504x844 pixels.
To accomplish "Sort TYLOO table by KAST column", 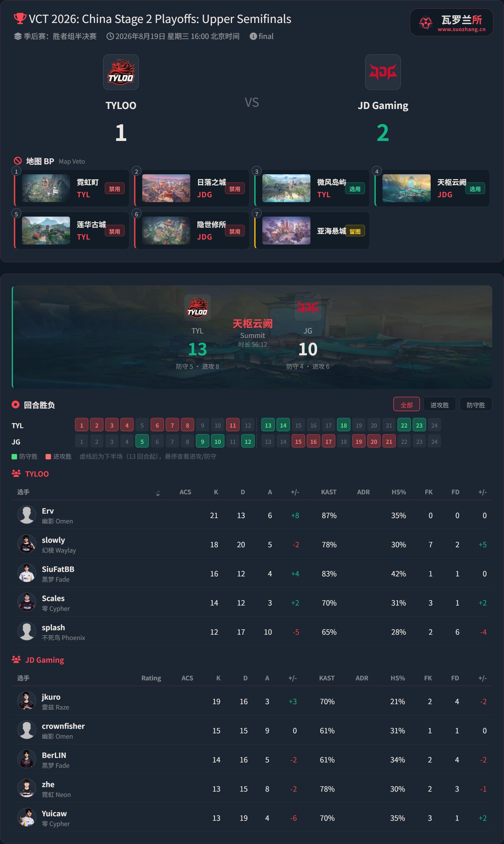I will (329, 492).
